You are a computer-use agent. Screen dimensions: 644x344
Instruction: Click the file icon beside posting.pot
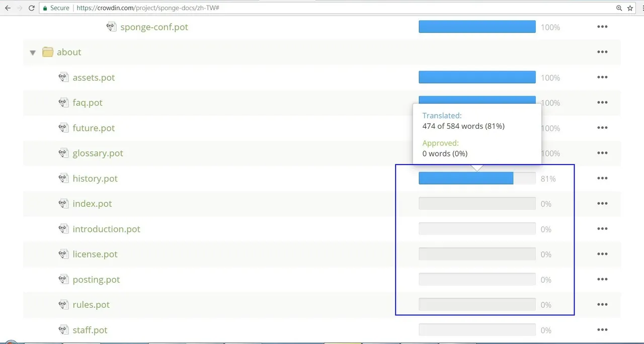(63, 279)
